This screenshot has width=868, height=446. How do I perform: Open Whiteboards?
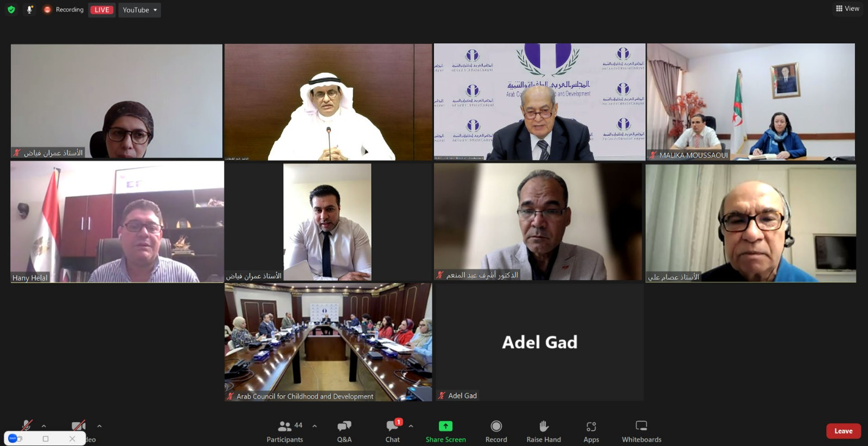pyautogui.click(x=642, y=431)
